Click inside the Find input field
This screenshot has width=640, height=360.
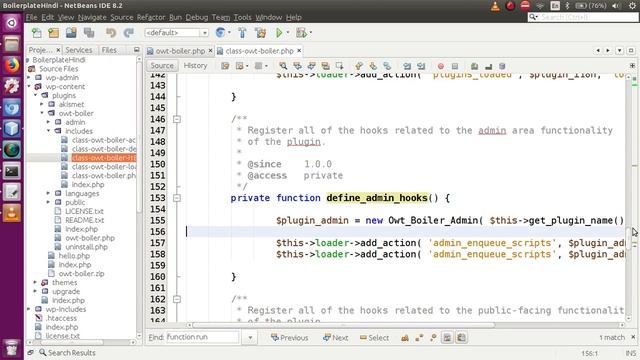click(x=202, y=337)
